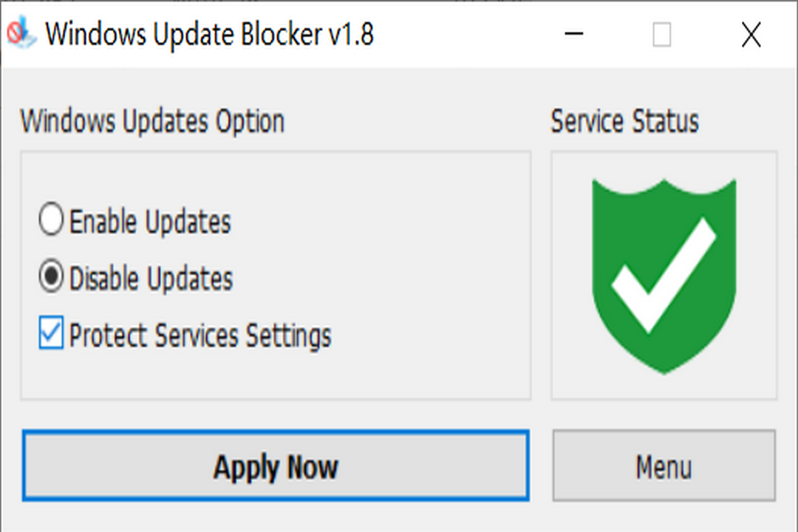Select the Enable Updates radio button
The image size is (798, 532).
(50, 219)
